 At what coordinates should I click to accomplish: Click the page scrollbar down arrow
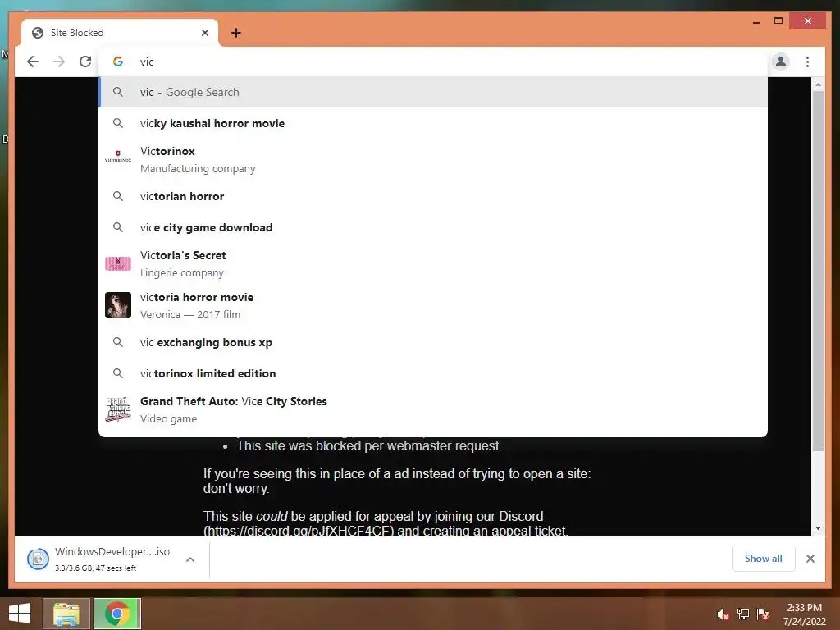pyautogui.click(x=818, y=528)
